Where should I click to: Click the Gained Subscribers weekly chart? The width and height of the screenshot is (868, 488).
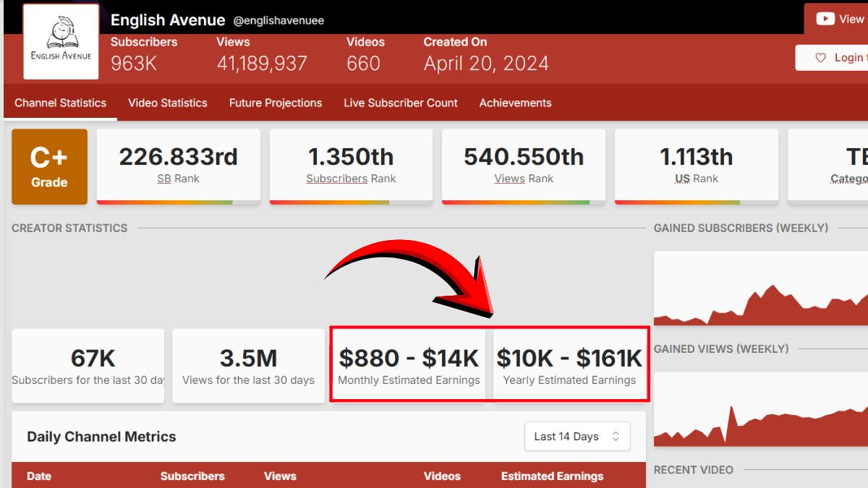pyautogui.click(x=760, y=289)
